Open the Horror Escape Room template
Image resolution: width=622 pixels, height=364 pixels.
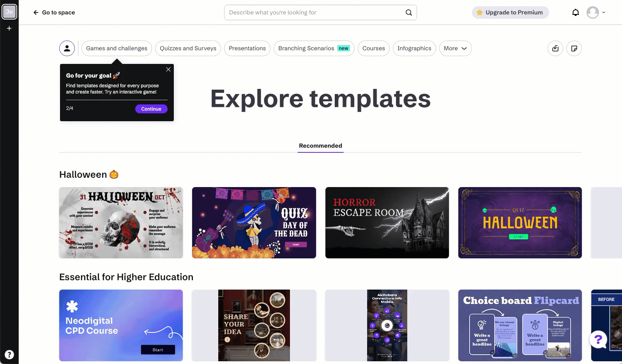(387, 223)
